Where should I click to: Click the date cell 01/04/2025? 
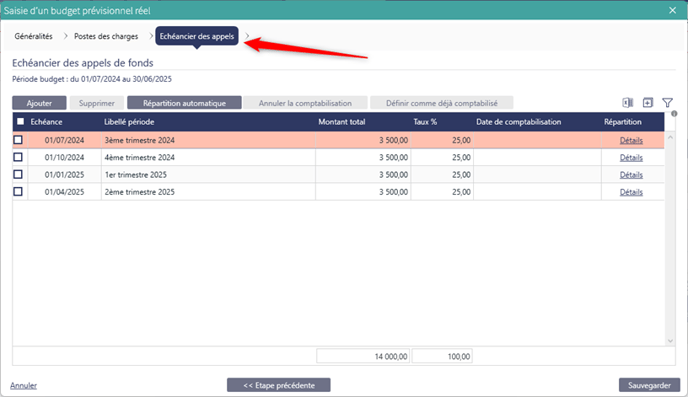64,192
